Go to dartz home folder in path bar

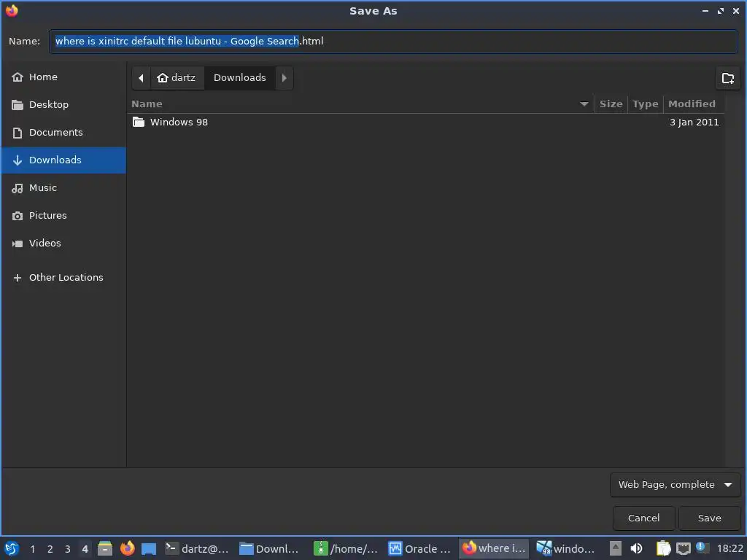coord(177,77)
